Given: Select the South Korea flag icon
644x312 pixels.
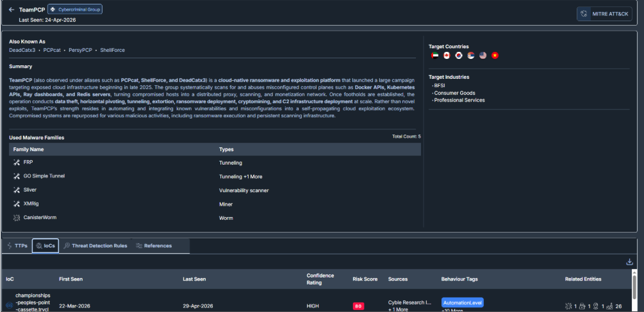Looking at the screenshot, I should tap(459, 56).
